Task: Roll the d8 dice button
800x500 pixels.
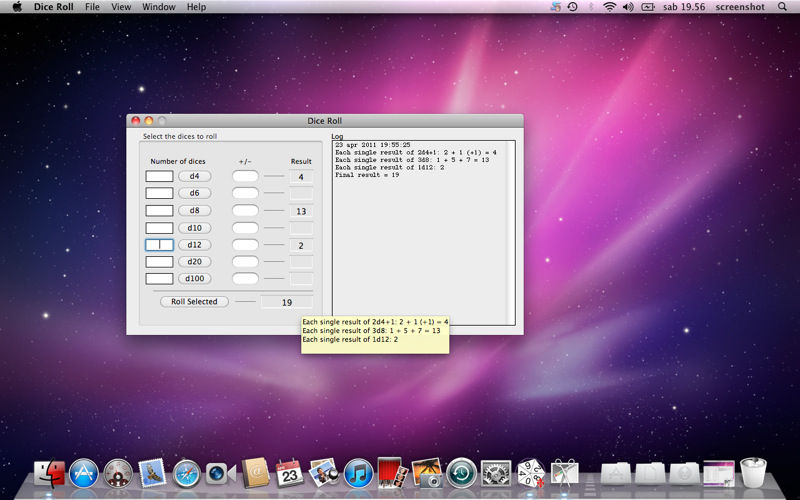Action: pyautogui.click(x=194, y=210)
